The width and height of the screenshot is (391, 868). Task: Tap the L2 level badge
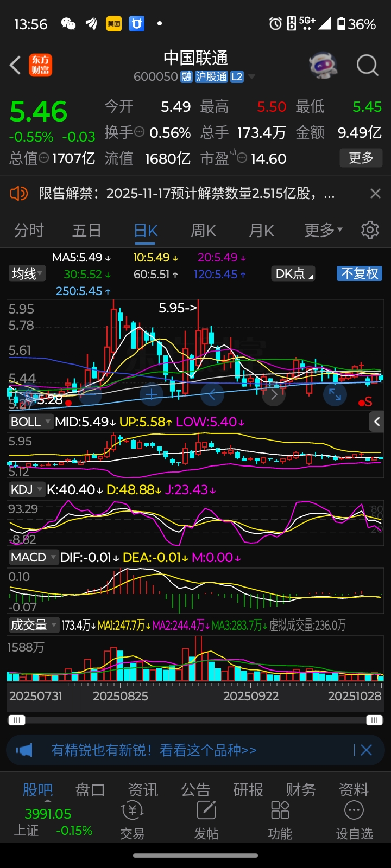237,76
